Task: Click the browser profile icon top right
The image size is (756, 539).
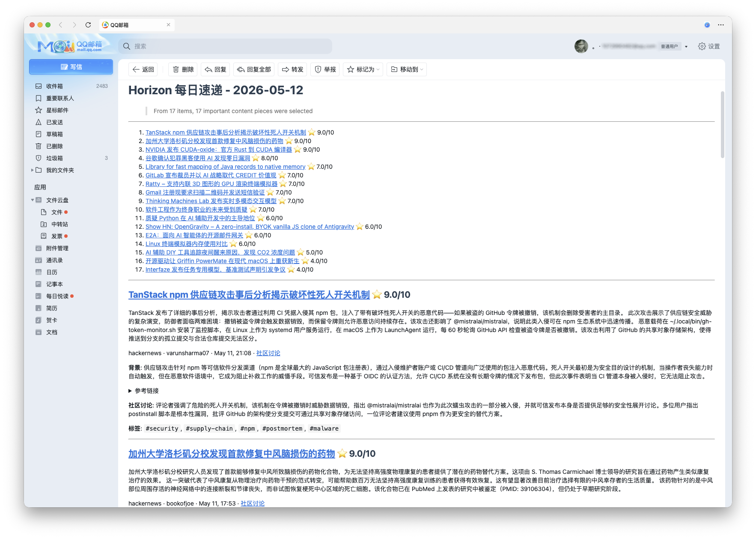Action: (x=707, y=25)
